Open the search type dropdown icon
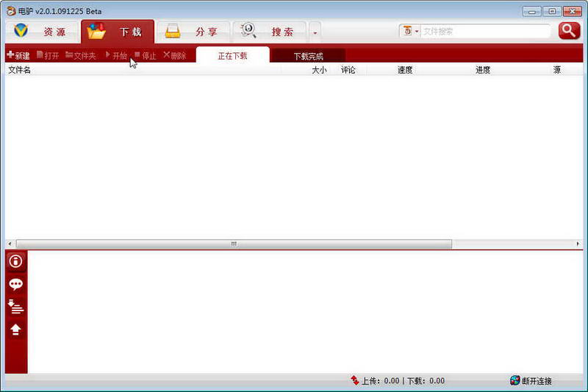 pyautogui.click(x=410, y=31)
